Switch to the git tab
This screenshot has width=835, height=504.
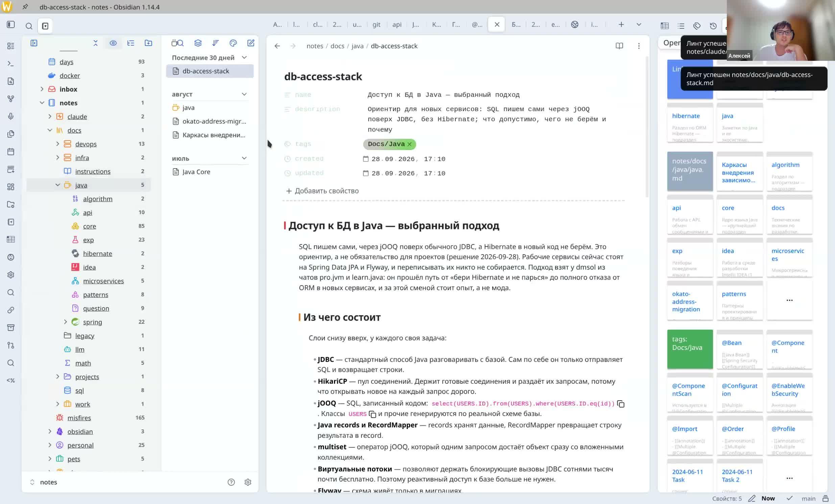pyautogui.click(x=377, y=24)
